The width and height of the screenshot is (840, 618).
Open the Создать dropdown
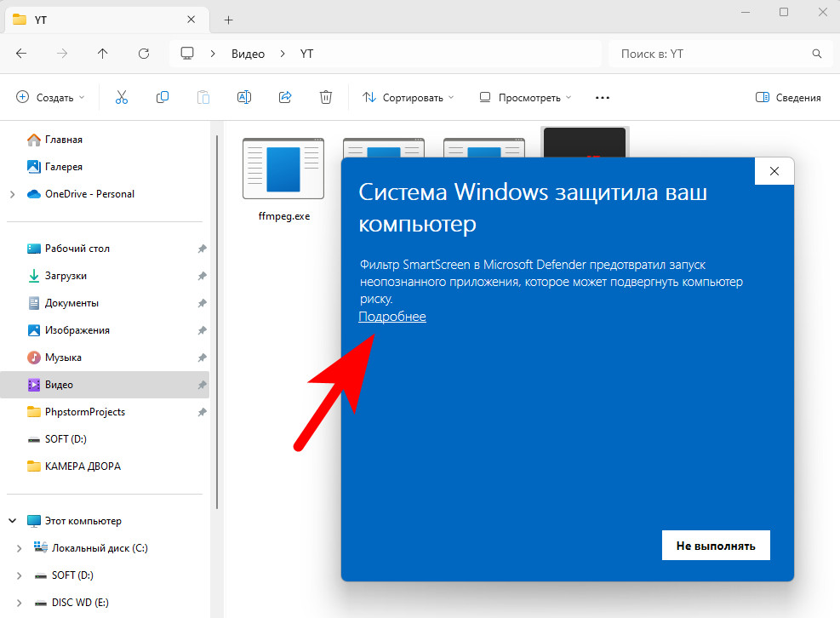(x=51, y=98)
